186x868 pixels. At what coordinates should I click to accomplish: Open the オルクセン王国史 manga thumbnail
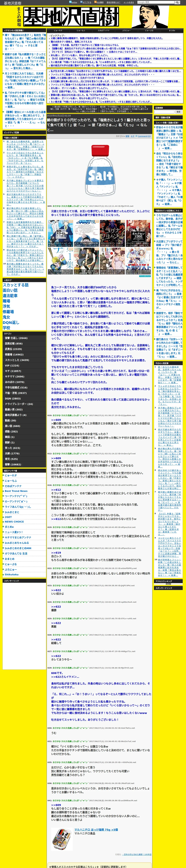(x=138, y=233)
